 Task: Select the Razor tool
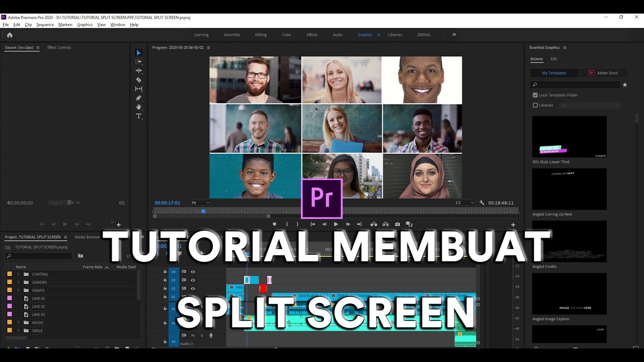coord(139,80)
